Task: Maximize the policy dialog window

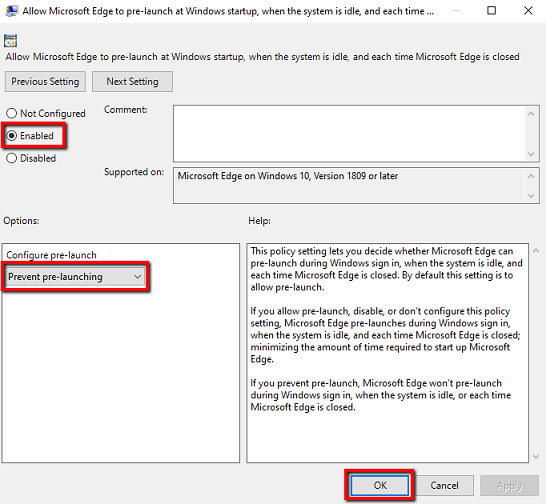Action: [491, 10]
